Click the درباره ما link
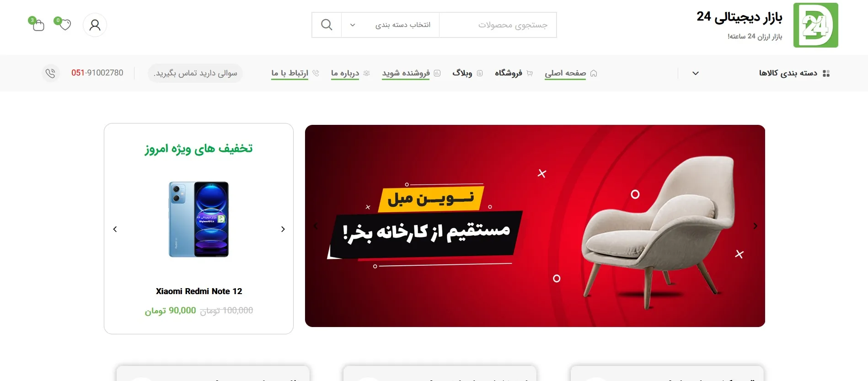This screenshot has width=868, height=381. pyautogui.click(x=345, y=73)
